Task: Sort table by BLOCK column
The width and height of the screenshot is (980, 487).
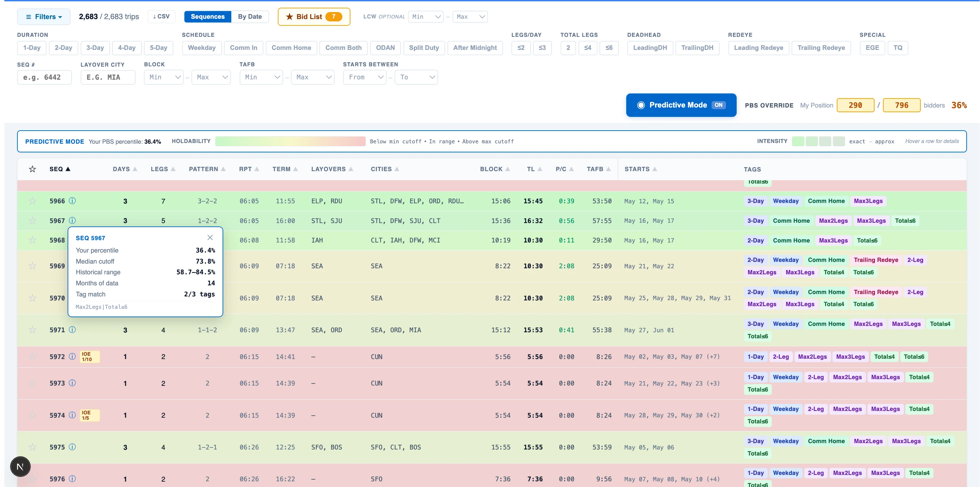Action: point(495,169)
